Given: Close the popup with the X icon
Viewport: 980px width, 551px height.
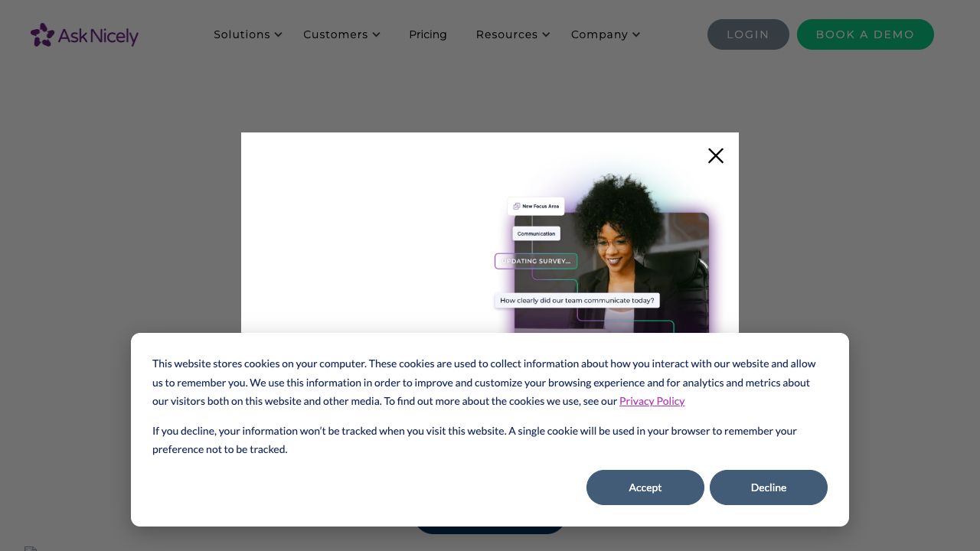Looking at the screenshot, I should click(716, 156).
